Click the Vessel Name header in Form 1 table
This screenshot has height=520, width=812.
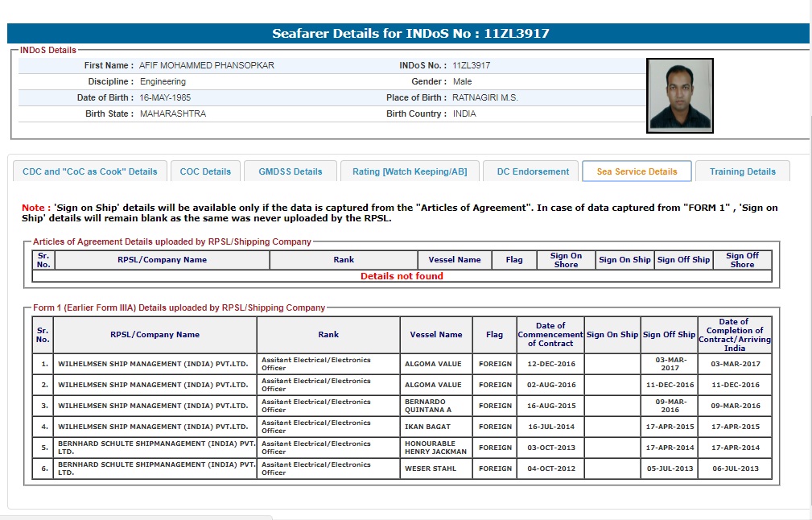pyautogui.click(x=436, y=335)
